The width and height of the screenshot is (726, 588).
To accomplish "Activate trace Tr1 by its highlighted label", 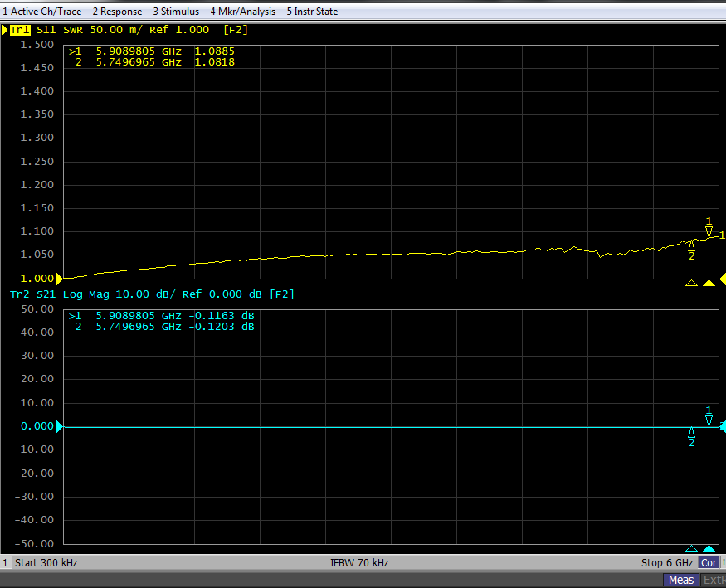I will tap(20, 30).
